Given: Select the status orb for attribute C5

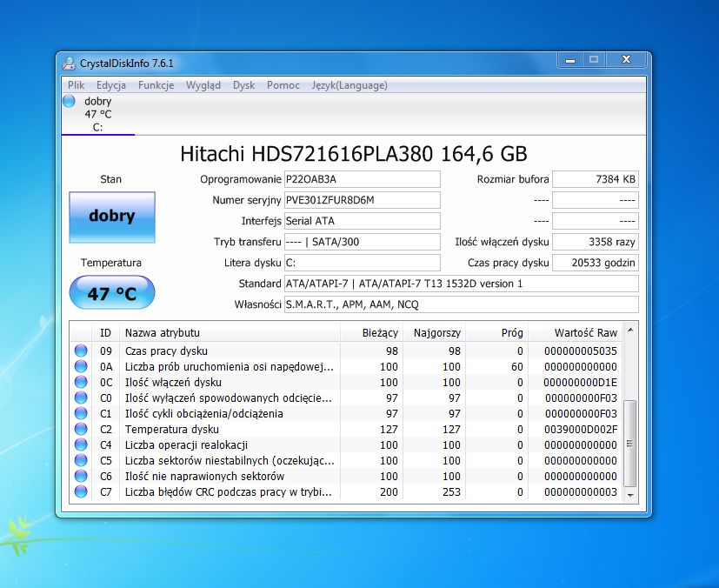Looking at the screenshot, I should coord(81,460).
